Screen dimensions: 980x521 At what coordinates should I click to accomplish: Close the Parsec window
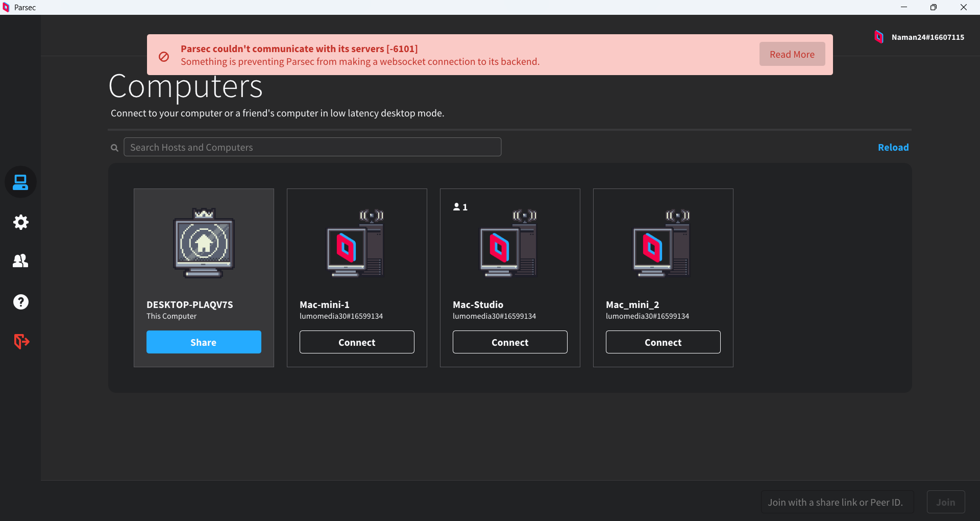click(964, 7)
